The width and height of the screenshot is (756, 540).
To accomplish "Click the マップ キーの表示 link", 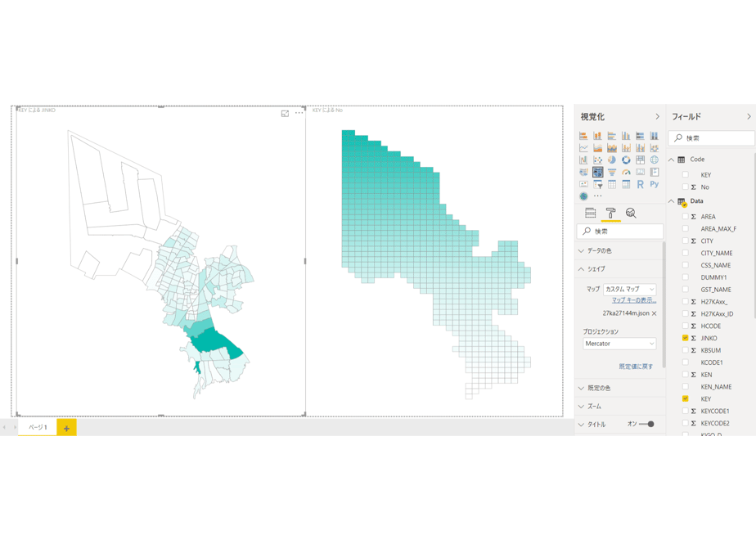I will [x=634, y=300].
